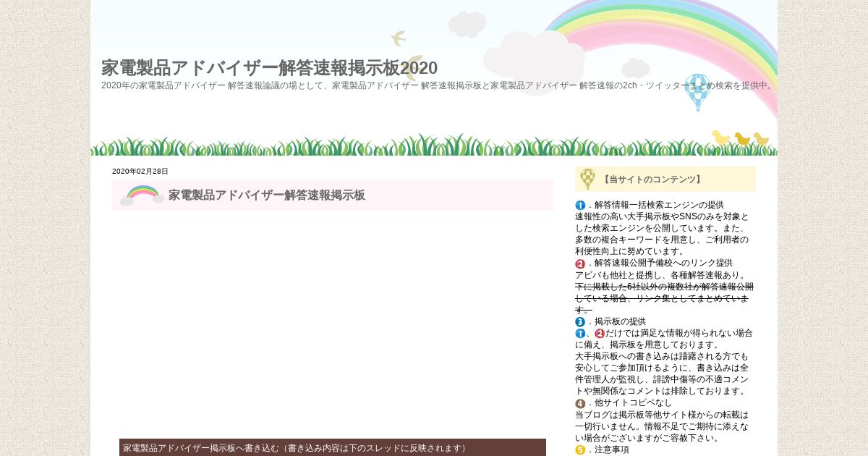Click line 多数の複合キーワードを用意し、ご利用者の
Image resolution: width=868 pixels, height=456 pixels.
662,240
